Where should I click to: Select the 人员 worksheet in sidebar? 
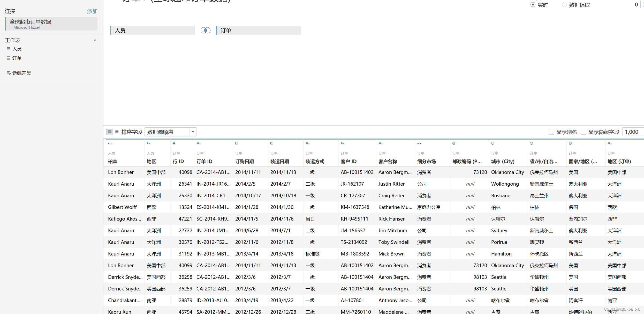(17, 49)
